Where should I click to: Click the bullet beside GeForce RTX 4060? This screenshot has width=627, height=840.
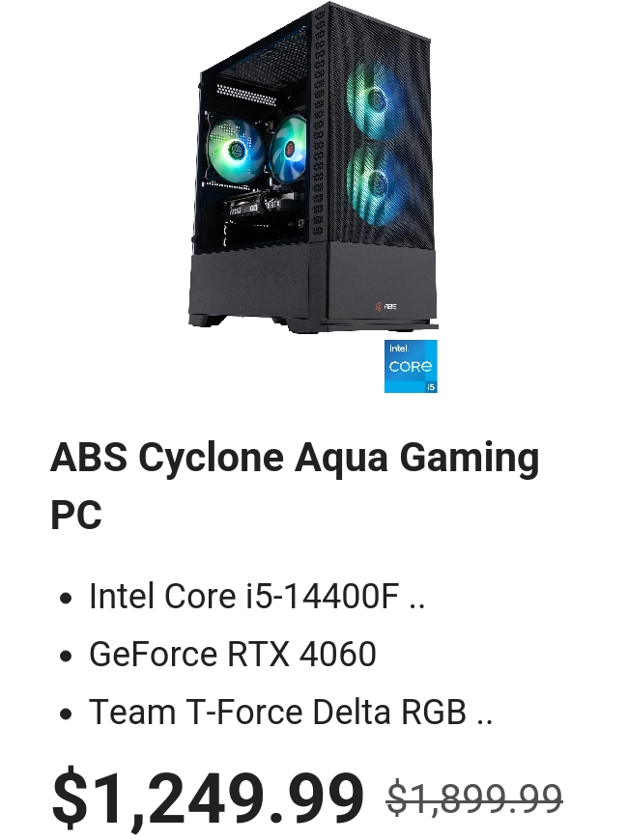[66, 656]
